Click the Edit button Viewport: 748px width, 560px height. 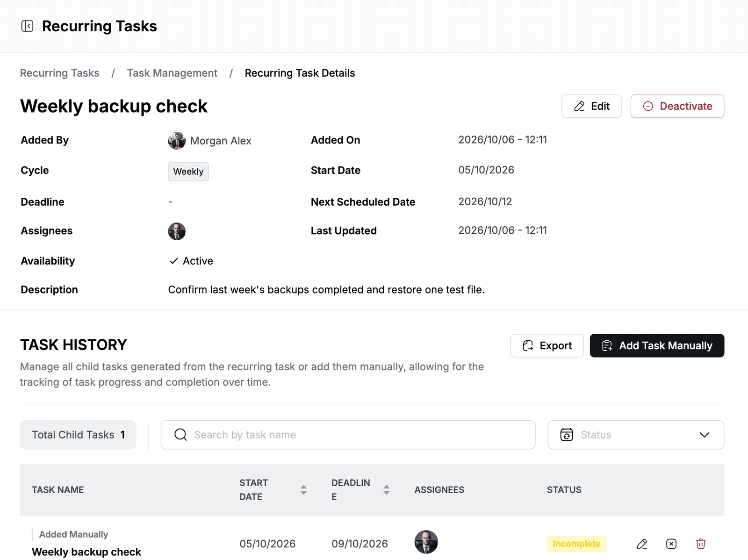[591, 106]
